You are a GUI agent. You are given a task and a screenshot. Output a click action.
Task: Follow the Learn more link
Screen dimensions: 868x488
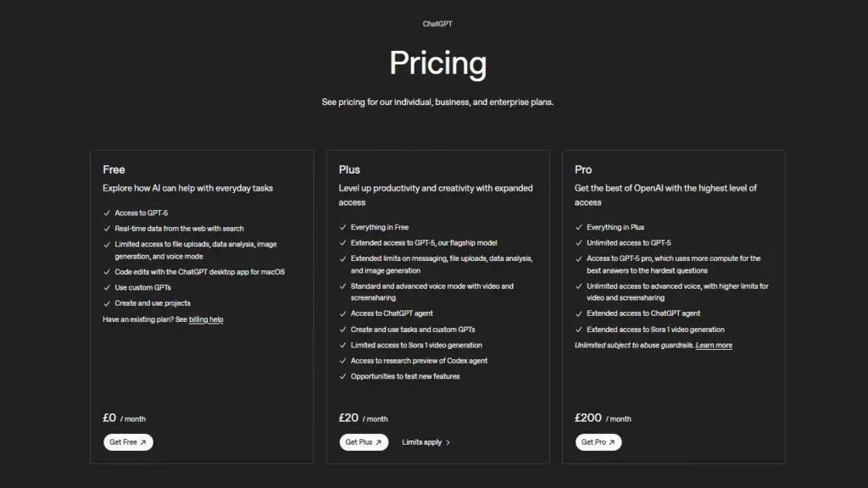[x=714, y=346]
